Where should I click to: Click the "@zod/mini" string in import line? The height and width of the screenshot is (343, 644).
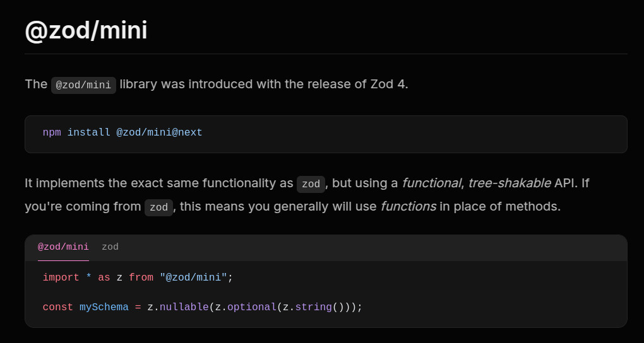tap(193, 278)
